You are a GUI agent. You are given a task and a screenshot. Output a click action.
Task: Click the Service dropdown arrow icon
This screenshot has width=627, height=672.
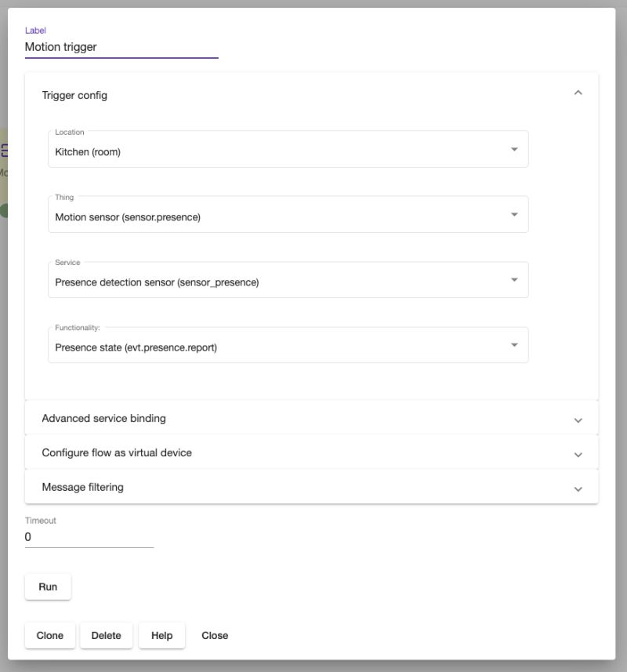coord(514,280)
